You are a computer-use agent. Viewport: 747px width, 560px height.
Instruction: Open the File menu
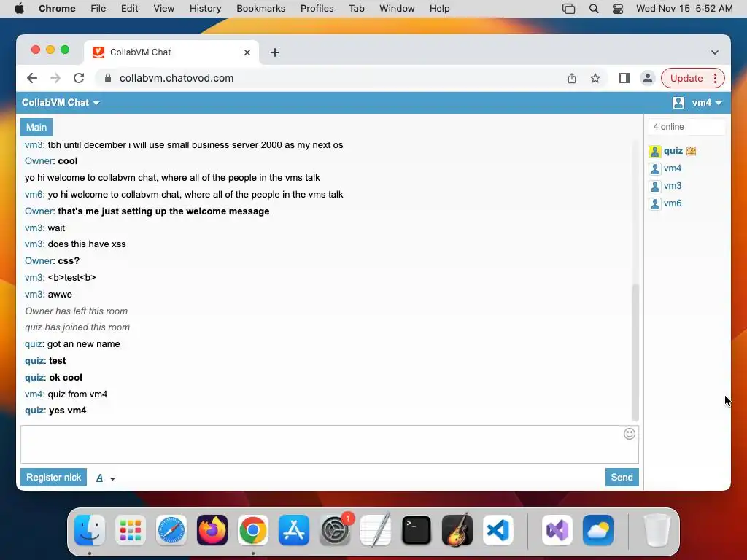pyautogui.click(x=98, y=9)
